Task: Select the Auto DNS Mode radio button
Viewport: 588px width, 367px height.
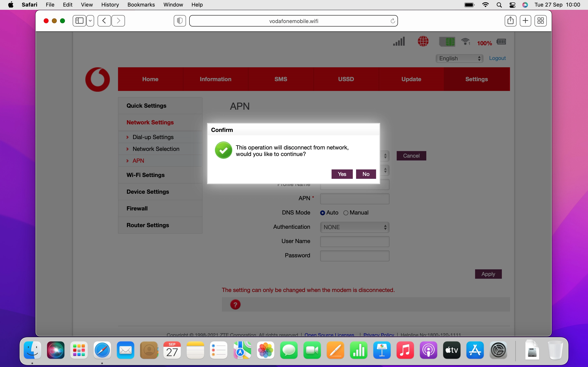Action: (322, 212)
